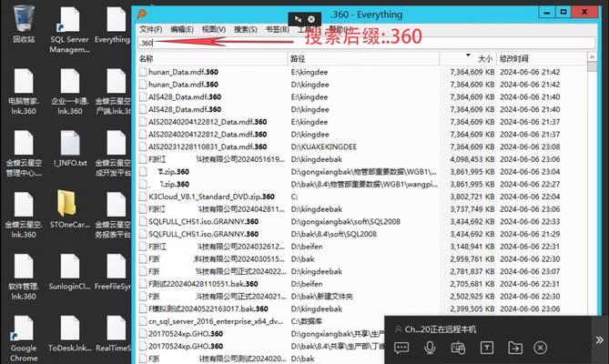Click modified time 2024-06-06 22:04
Screen dimensions: 609x364
pos(530,197)
